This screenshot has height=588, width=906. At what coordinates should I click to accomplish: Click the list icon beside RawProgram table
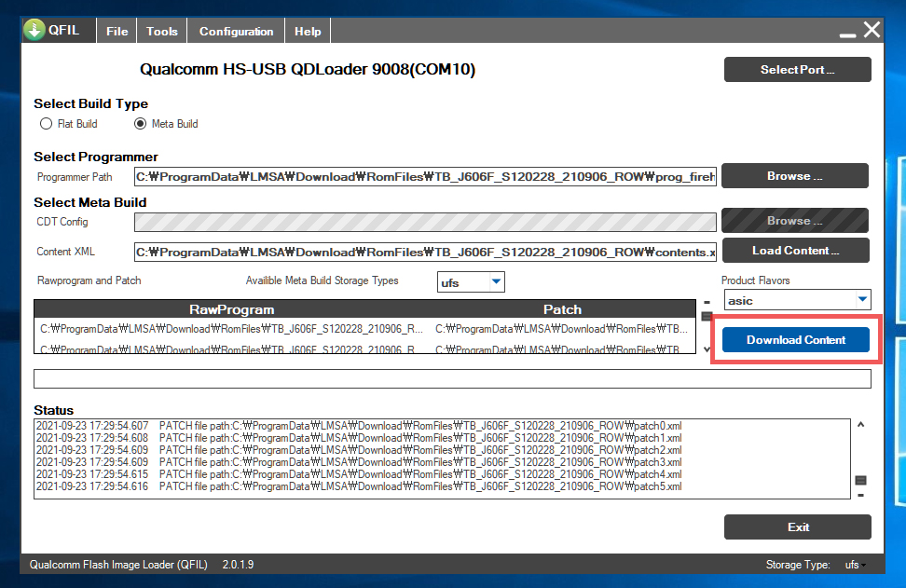707,316
